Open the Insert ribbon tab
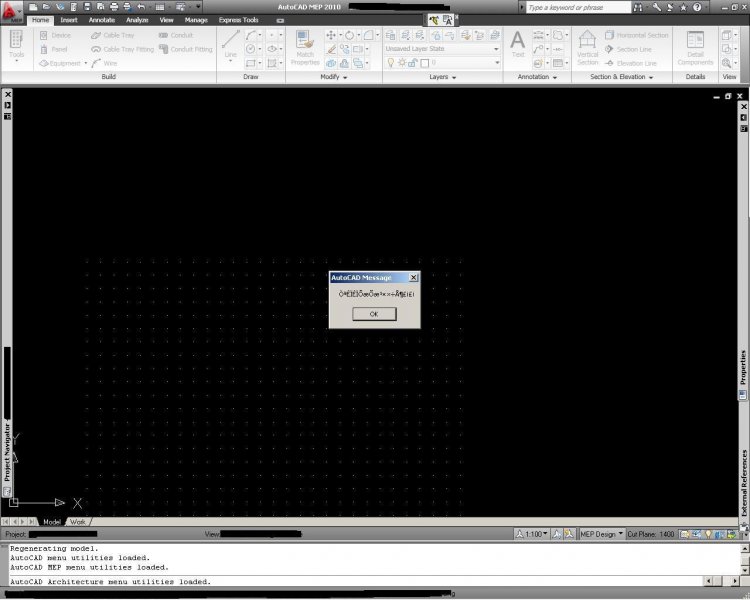This screenshot has height=600, width=750. (x=69, y=20)
